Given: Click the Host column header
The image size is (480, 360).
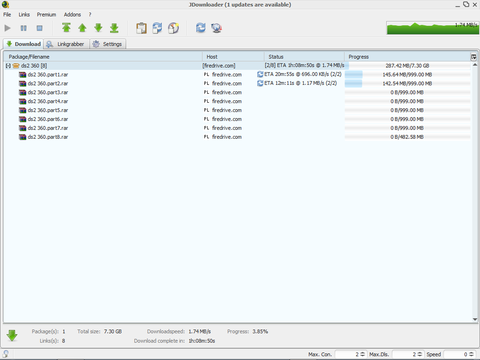Looking at the screenshot, I should (233, 57).
